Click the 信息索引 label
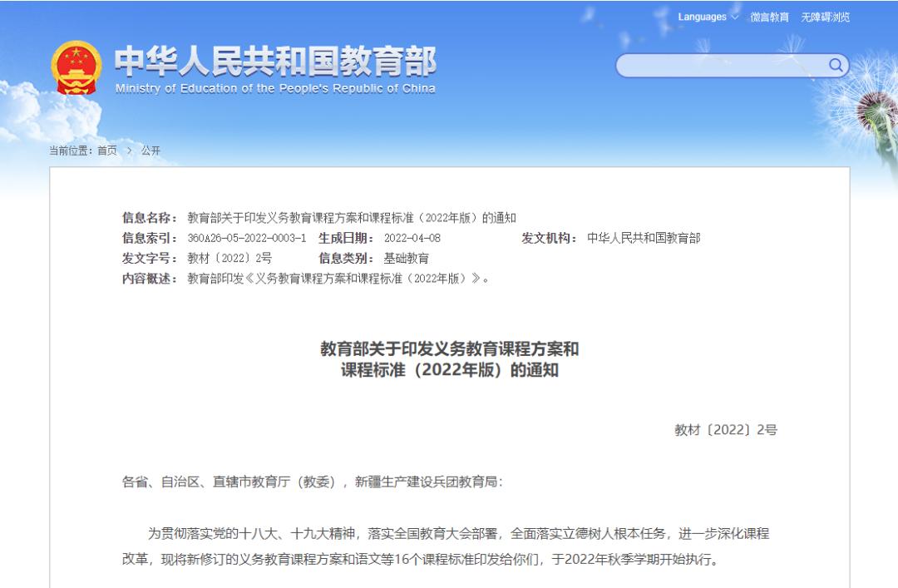Viewport: 898px width, 588px height. 150,238
